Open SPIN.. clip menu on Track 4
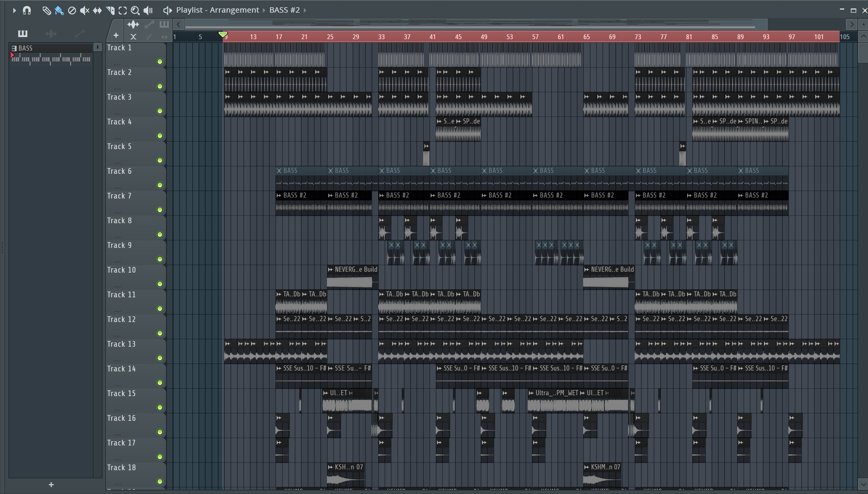 point(741,121)
